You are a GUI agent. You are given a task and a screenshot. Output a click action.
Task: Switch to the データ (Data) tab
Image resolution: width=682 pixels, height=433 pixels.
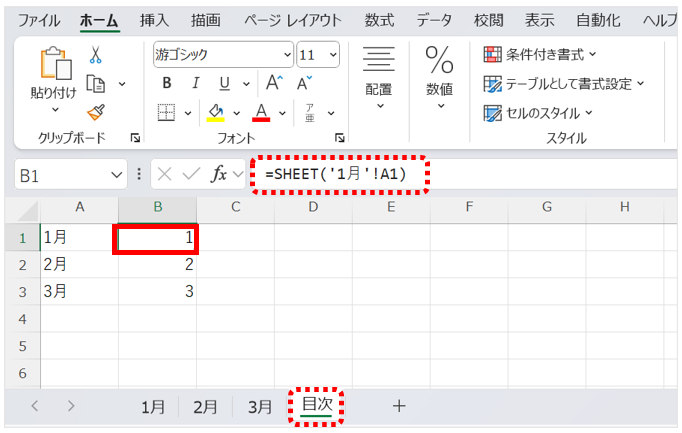[434, 20]
